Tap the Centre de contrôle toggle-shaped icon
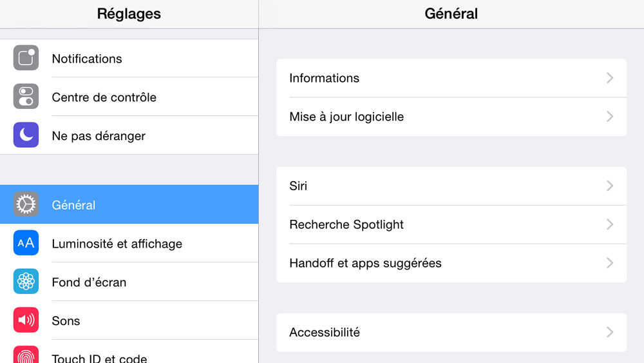 point(26,97)
